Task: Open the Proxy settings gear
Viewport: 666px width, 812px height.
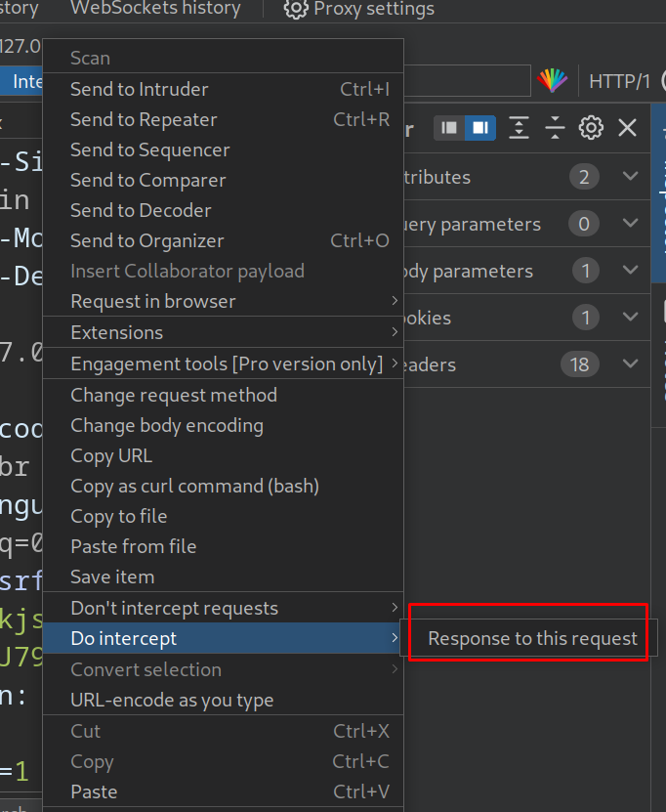Action: click(296, 9)
